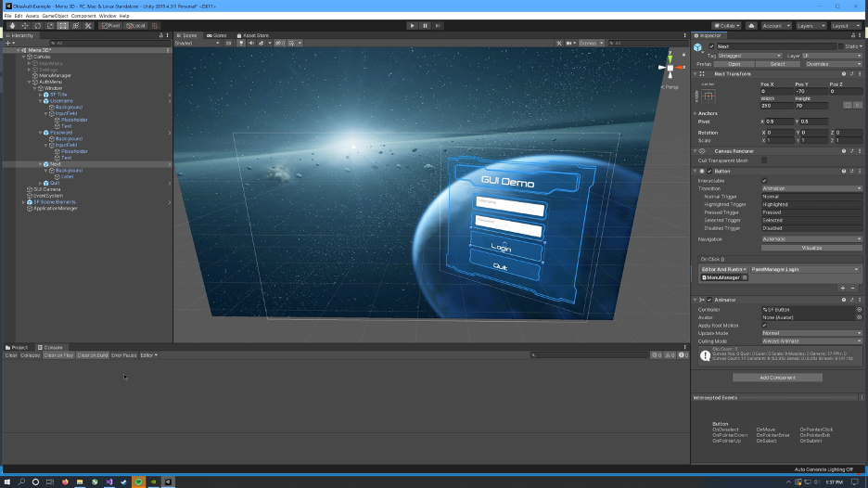
Task: Click the Add Component button
Action: click(777, 378)
